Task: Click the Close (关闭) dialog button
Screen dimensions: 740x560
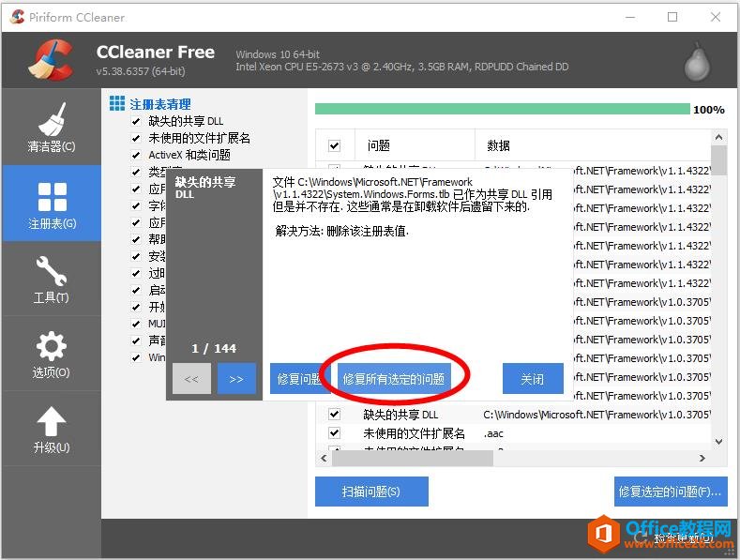Action: point(533,379)
